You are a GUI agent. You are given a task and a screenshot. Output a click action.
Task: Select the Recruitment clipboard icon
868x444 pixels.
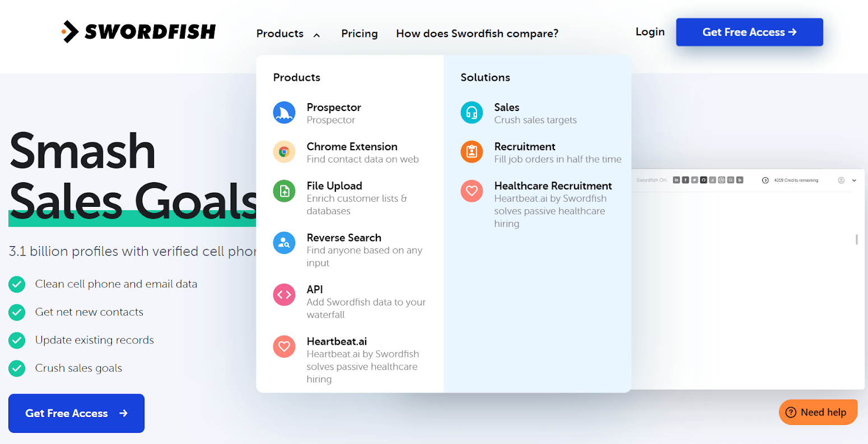[x=472, y=152]
